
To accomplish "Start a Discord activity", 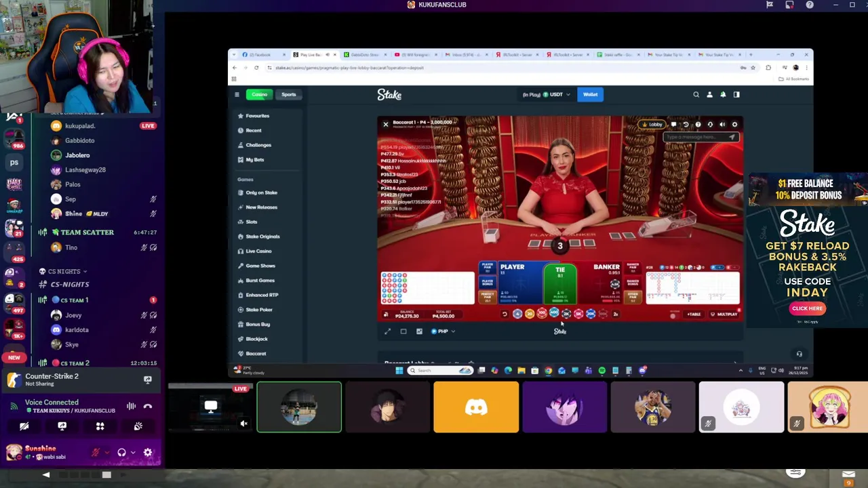I will (x=100, y=426).
